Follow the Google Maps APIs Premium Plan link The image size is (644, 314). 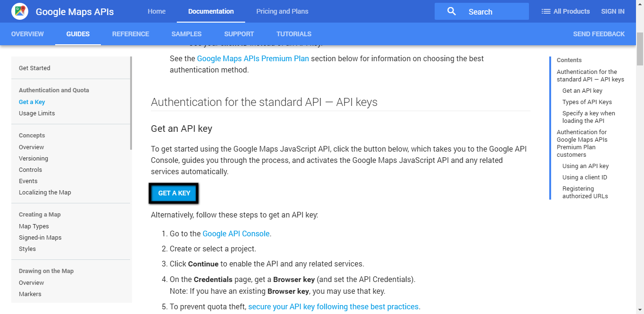(x=253, y=58)
